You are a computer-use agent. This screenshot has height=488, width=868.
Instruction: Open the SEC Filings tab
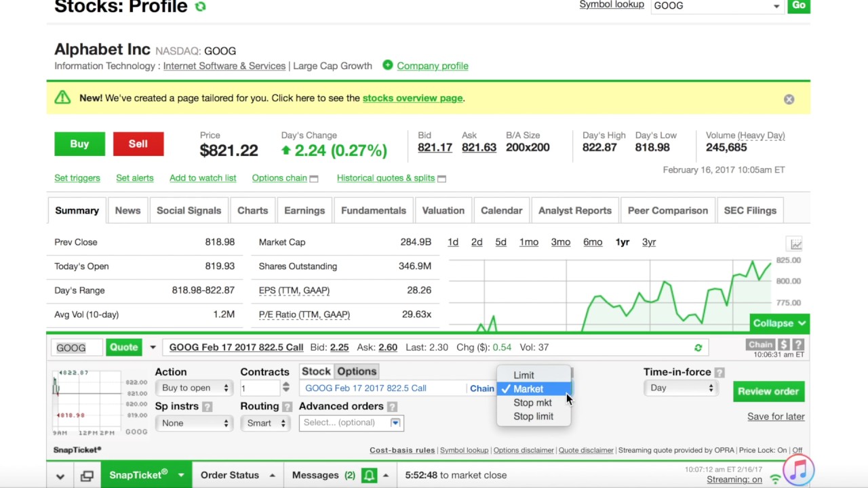750,210
